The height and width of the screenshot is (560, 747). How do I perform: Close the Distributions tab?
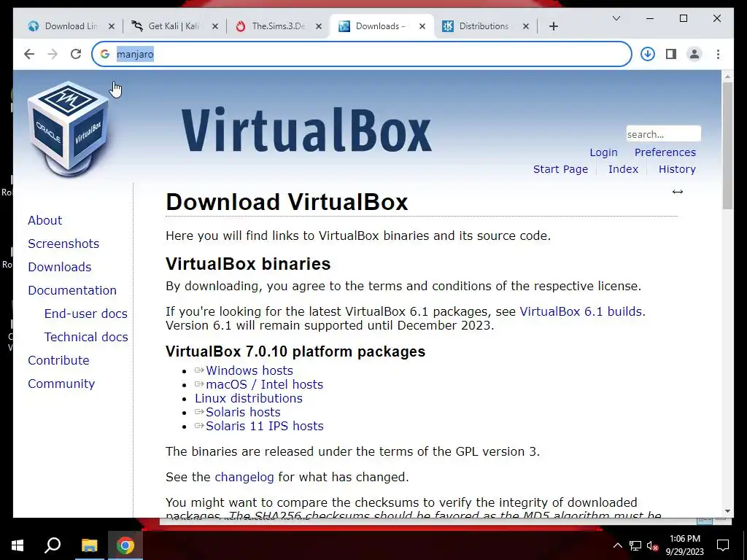pyautogui.click(x=525, y=26)
